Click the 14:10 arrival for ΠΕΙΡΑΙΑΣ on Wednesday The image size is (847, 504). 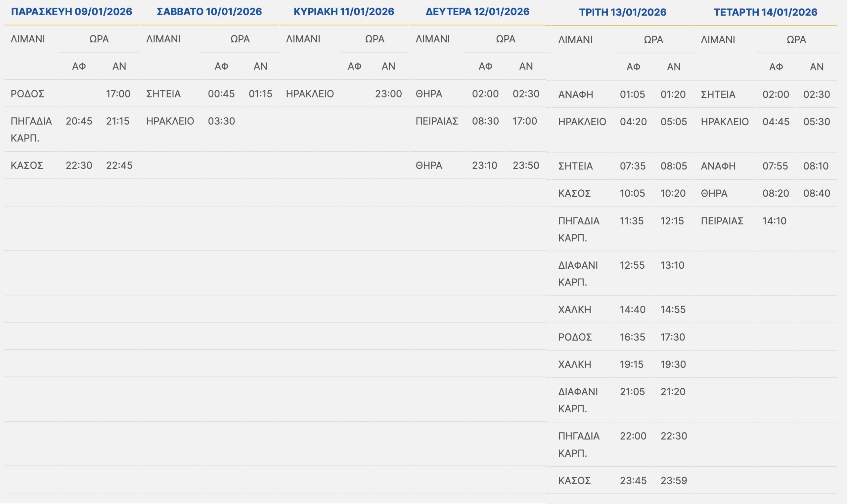tap(774, 221)
